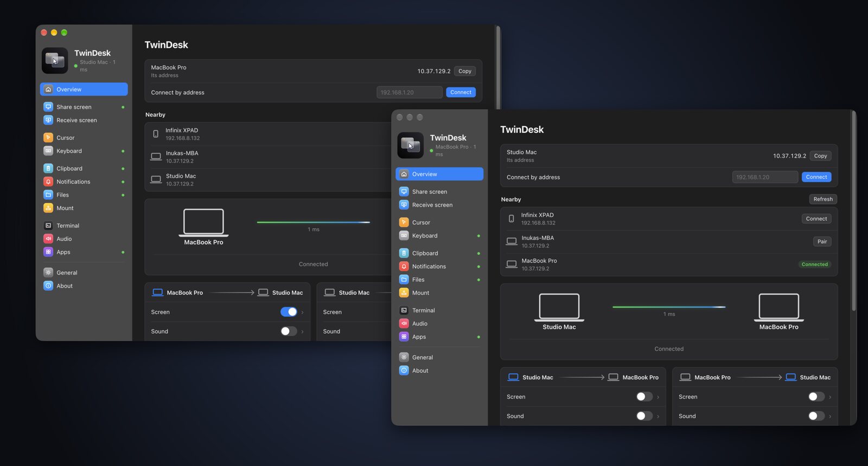Click the About icon in background window sidebar

click(x=48, y=286)
